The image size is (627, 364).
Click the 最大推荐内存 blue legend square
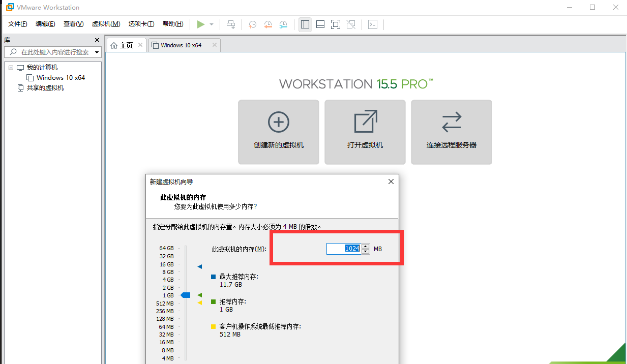pyautogui.click(x=214, y=277)
